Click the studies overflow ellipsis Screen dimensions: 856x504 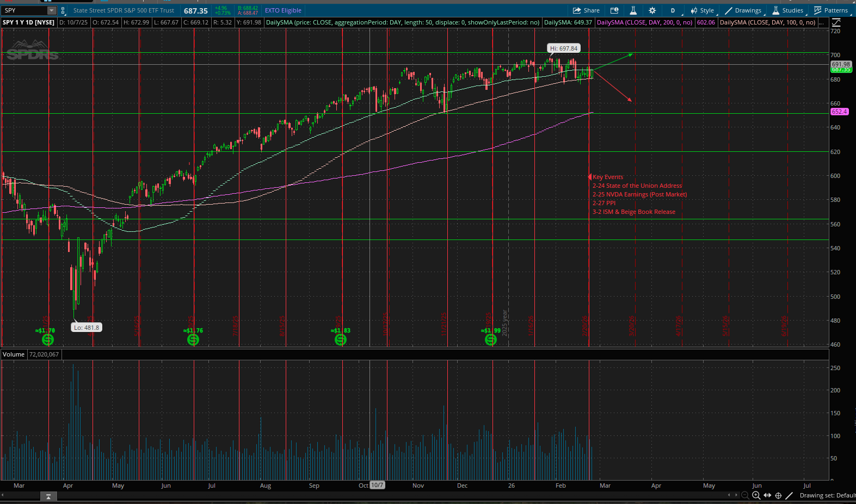pos(821,22)
